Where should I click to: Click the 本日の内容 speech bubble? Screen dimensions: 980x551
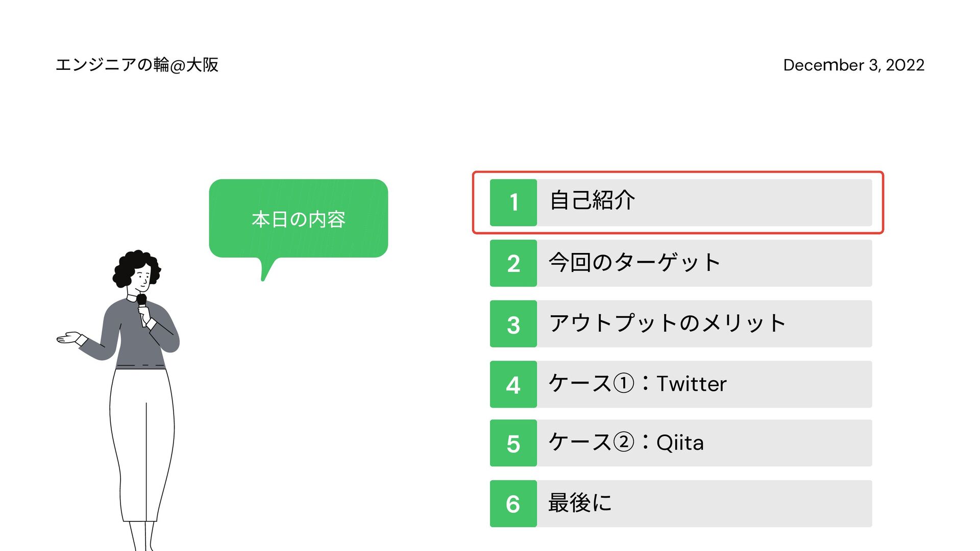coord(299,219)
